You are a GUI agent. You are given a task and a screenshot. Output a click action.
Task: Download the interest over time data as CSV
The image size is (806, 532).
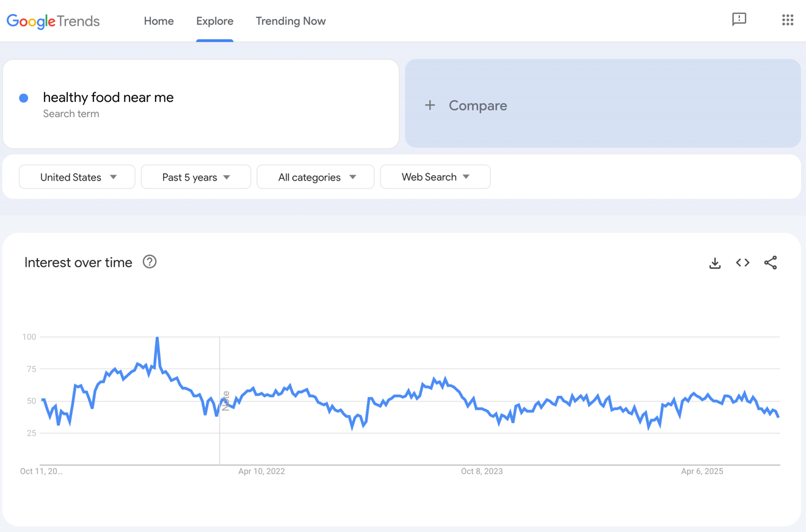[x=714, y=262]
